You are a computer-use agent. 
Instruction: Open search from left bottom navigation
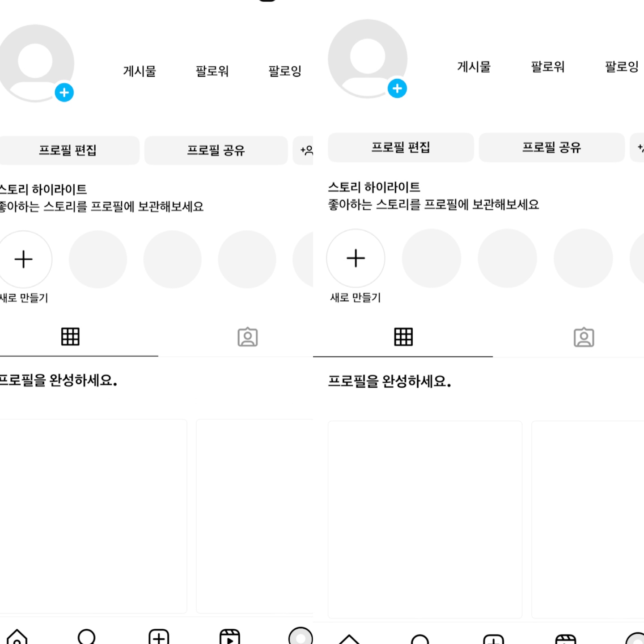[x=87, y=636]
